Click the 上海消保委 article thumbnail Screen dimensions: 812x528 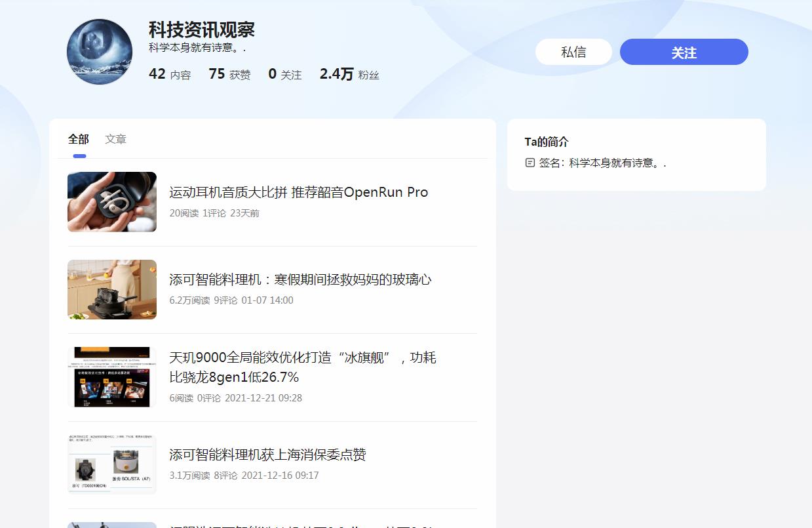click(x=112, y=464)
